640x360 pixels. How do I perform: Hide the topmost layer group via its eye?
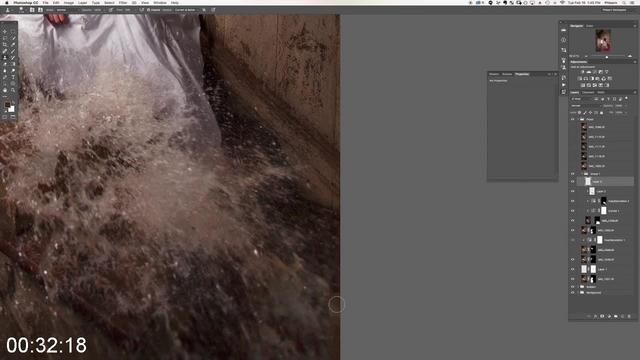(x=573, y=119)
